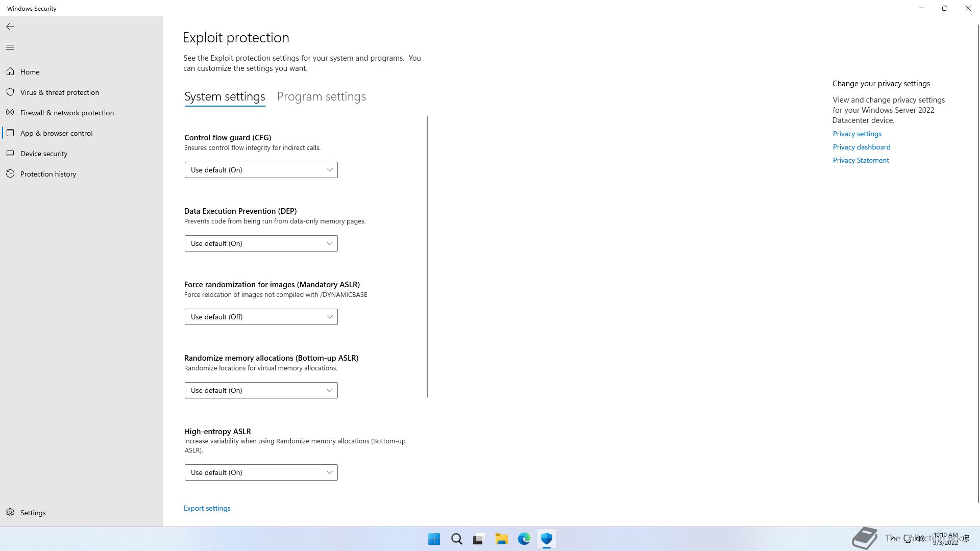
Task: Select Device security laptop icon
Action: point(10,154)
